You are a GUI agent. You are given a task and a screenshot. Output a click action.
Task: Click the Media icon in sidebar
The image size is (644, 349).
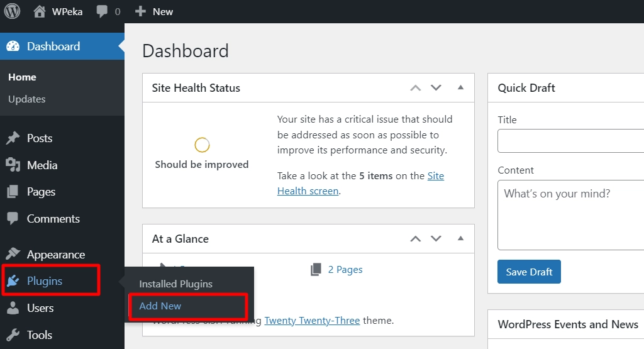13,165
